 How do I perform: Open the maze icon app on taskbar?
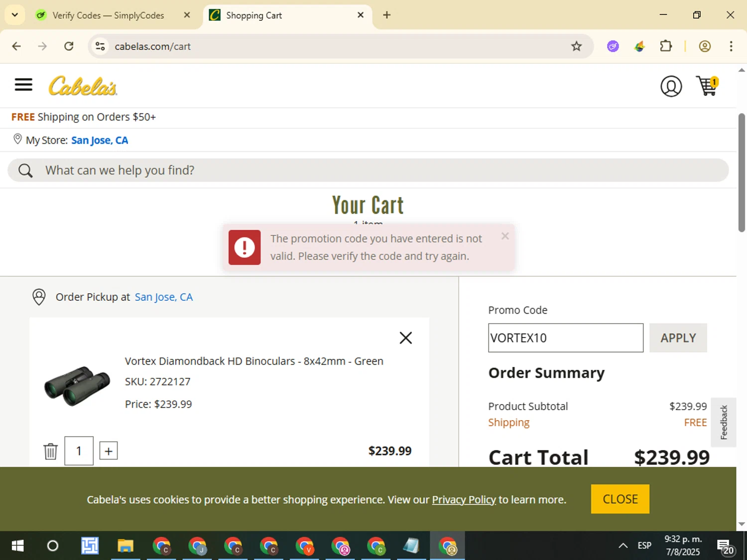point(90,546)
